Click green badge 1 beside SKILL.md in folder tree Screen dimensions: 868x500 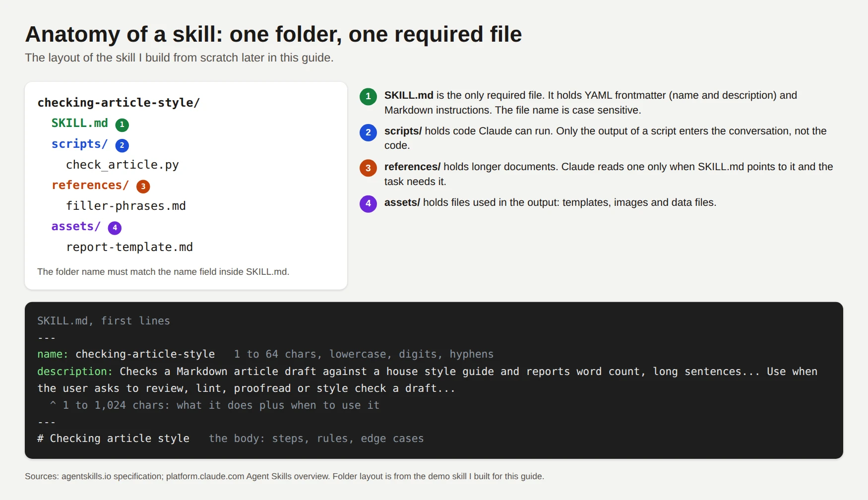click(x=122, y=125)
